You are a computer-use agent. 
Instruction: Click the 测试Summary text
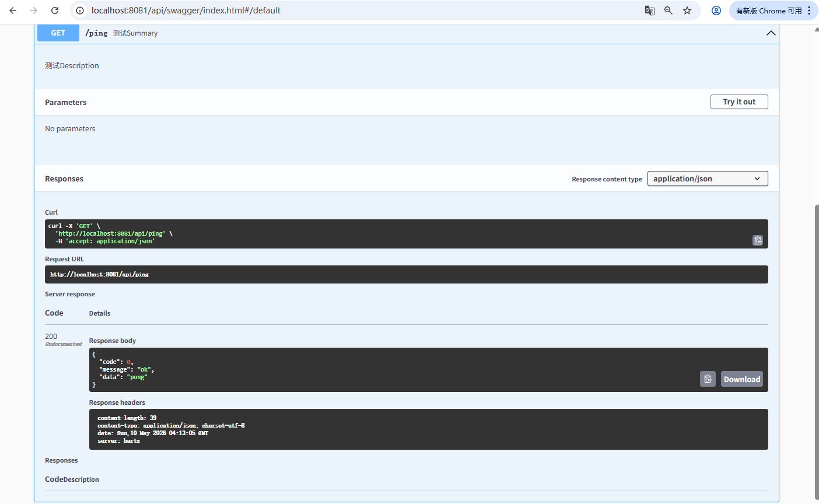click(x=135, y=33)
